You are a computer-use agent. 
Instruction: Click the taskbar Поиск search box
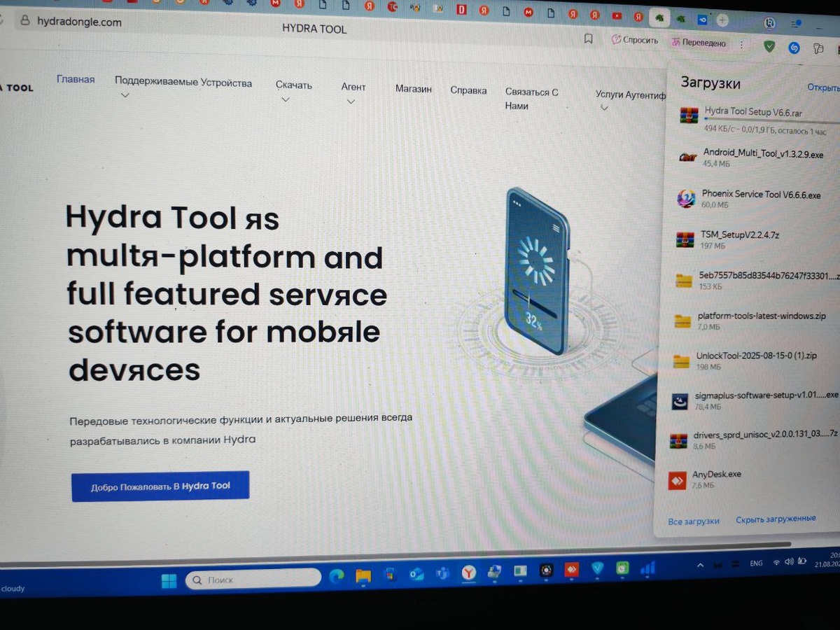253,579
